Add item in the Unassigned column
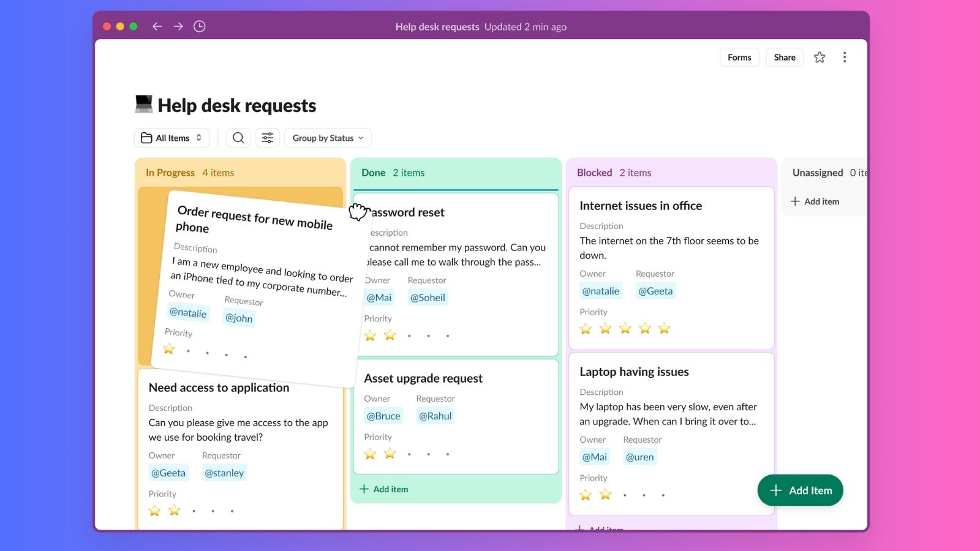980x551 pixels. tap(815, 201)
